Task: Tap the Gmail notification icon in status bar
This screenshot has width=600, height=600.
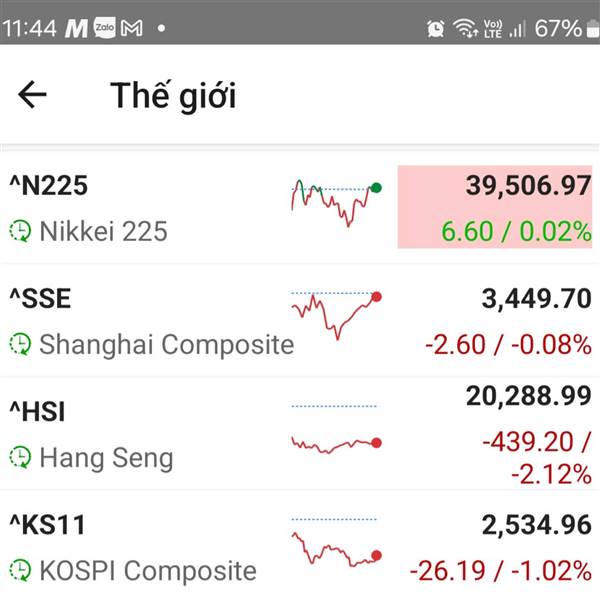Action: click(x=132, y=28)
